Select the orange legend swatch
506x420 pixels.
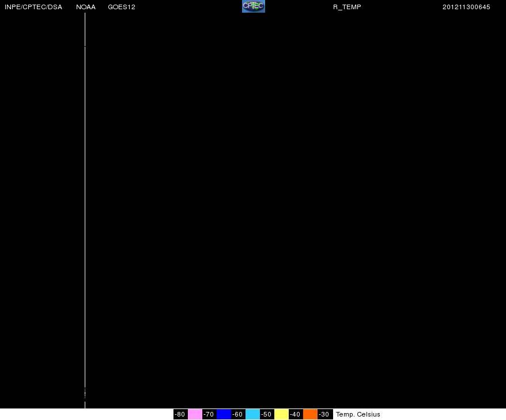click(x=310, y=414)
